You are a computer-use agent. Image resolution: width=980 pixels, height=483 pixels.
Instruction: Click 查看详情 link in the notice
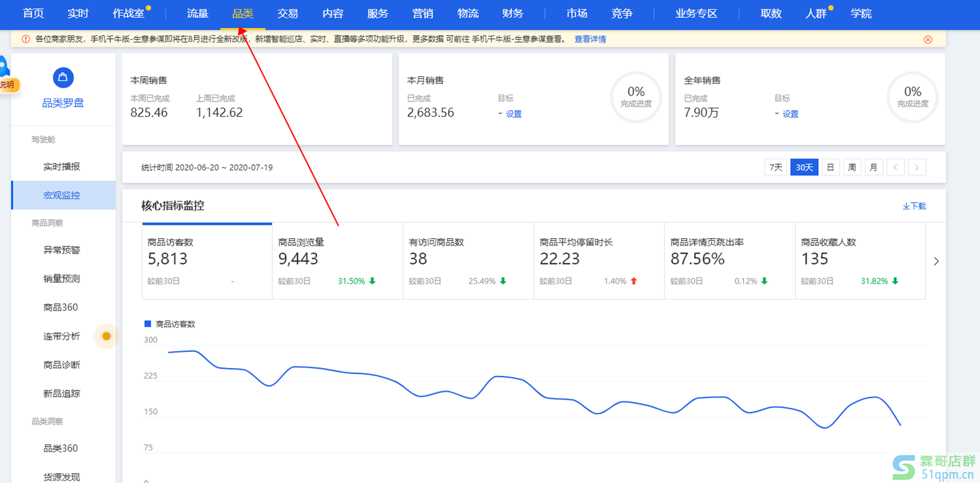[x=590, y=39]
